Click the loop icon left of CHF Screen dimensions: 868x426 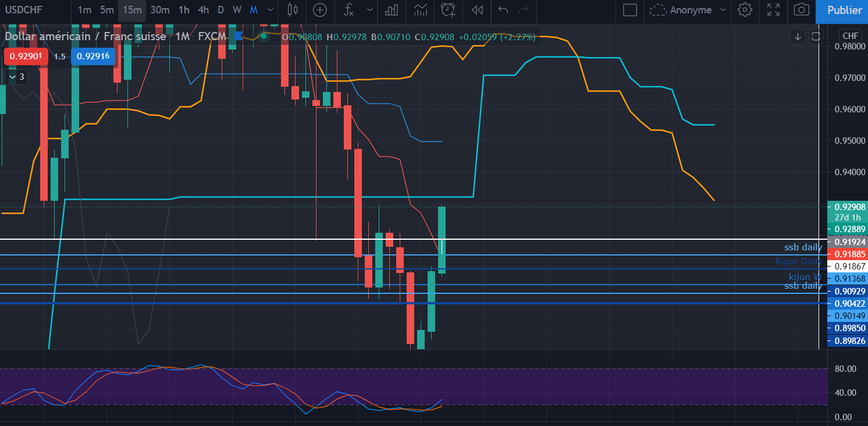coord(816,37)
